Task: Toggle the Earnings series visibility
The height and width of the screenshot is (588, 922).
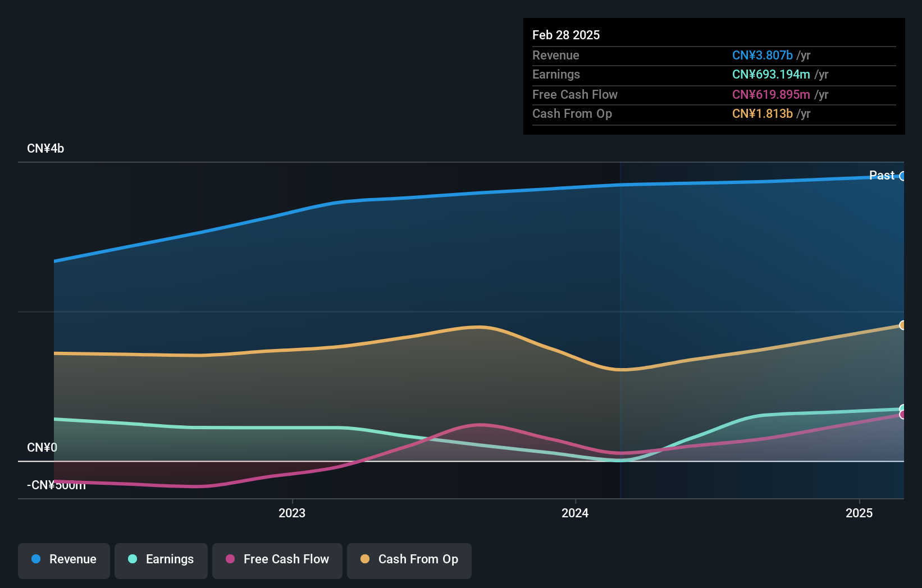Action: click(x=161, y=559)
